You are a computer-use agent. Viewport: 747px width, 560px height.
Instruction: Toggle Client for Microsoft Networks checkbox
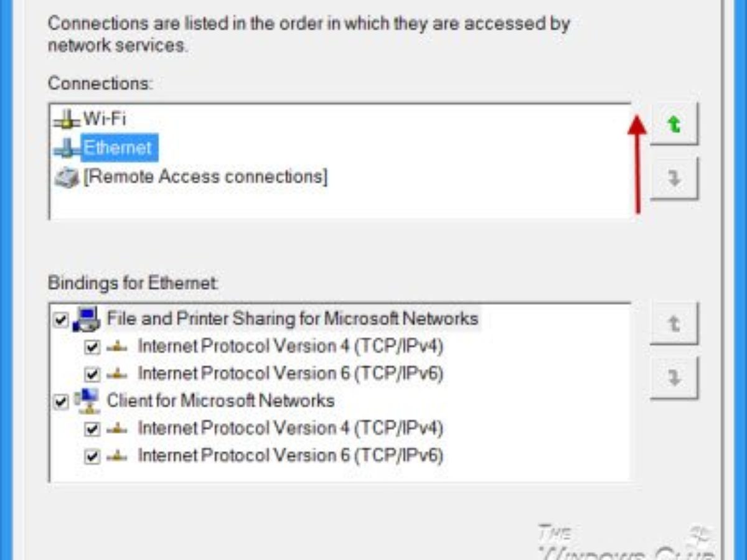pyautogui.click(x=60, y=402)
